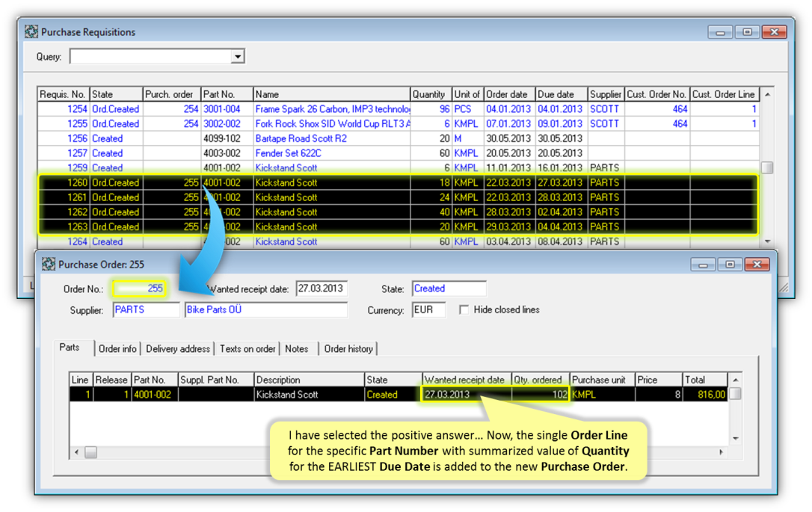Click the Purchase Order 255 window icon
Screen dimensions: 812x512
click(49, 265)
